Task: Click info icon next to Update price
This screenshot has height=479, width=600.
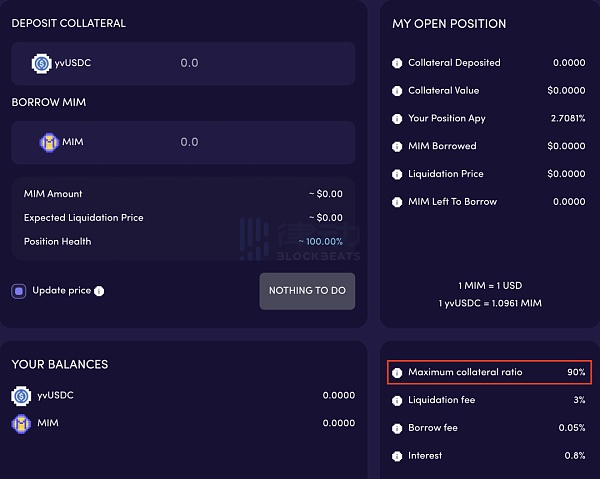Action: tap(99, 291)
